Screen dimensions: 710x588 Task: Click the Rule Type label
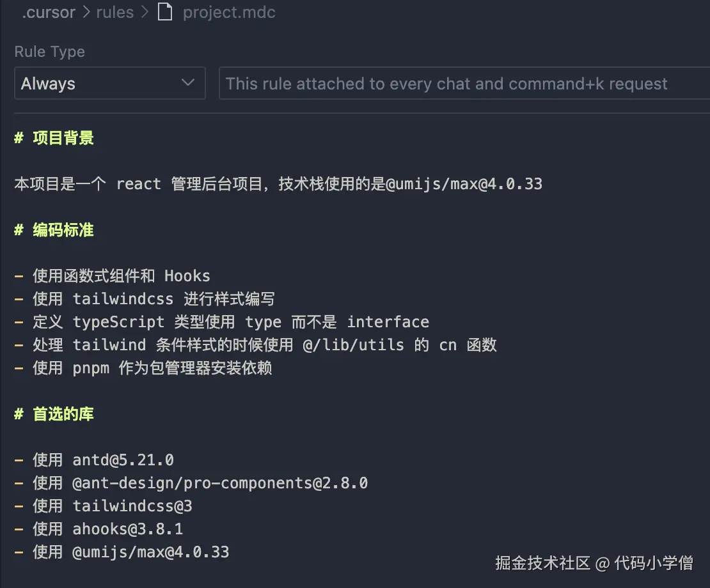(50, 52)
